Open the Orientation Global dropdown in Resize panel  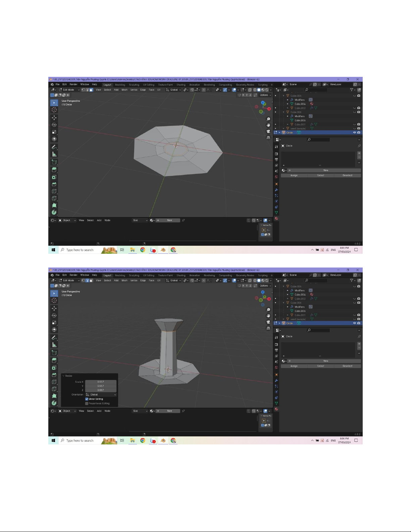[x=101, y=395]
